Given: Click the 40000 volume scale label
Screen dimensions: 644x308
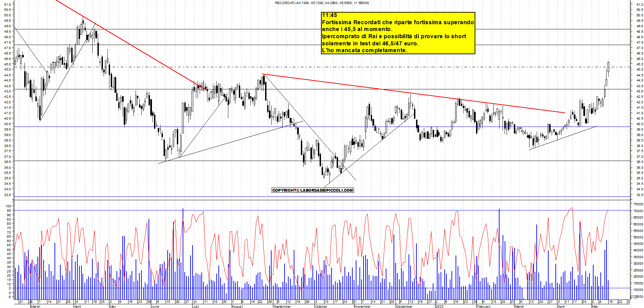Looking at the screenshot, I should tap(638, 250).
